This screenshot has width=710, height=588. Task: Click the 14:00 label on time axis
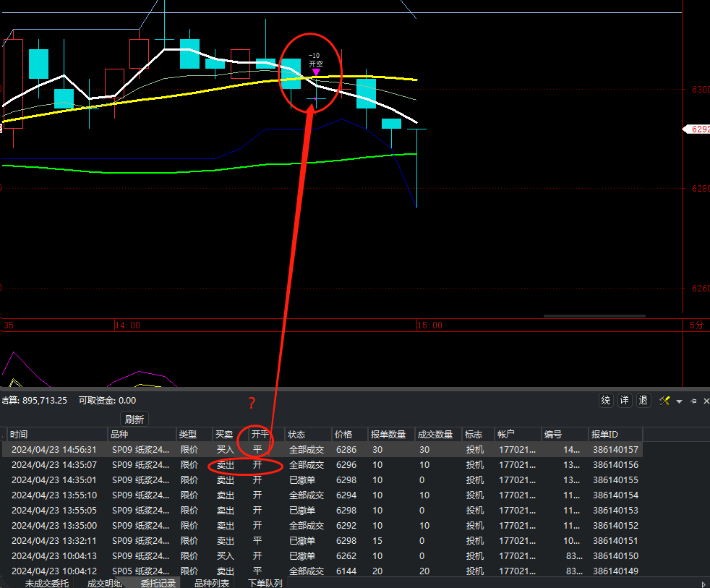pos(128,325)
